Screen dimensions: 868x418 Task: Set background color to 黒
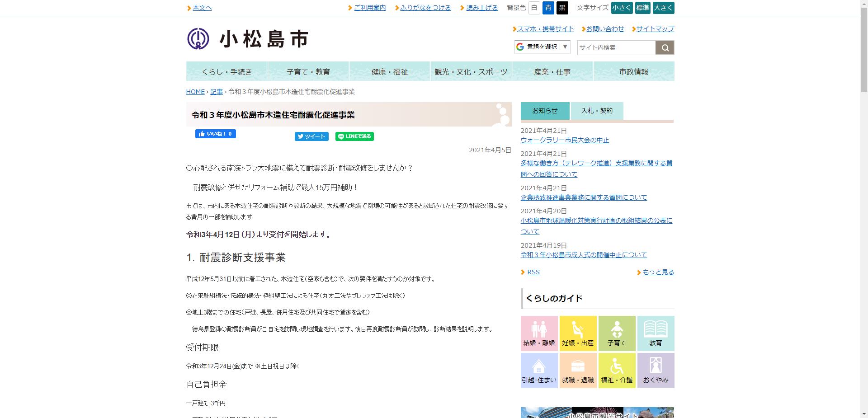tap(562, 8)
